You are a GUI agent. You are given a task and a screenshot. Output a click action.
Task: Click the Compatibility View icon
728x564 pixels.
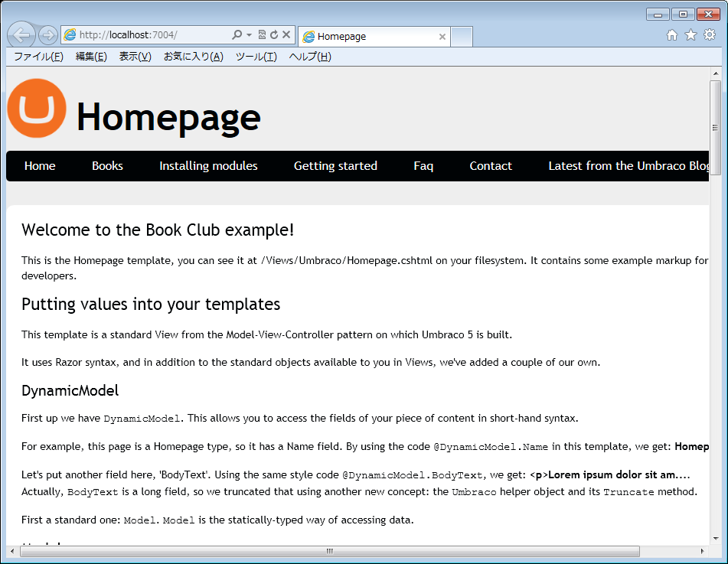point(262,35)
